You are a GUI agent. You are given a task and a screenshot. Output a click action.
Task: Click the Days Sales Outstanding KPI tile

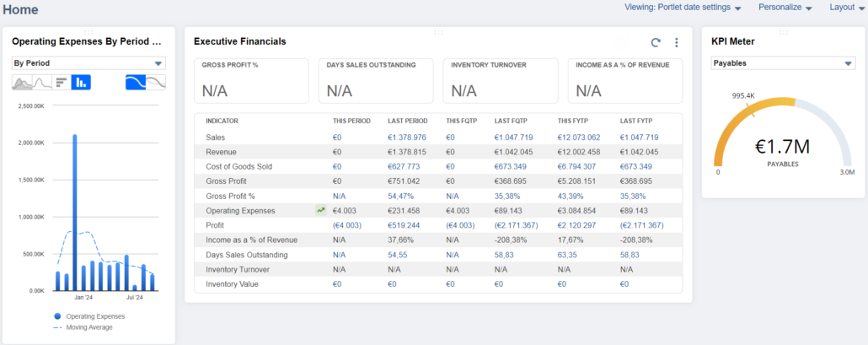[x=376, y=81]
